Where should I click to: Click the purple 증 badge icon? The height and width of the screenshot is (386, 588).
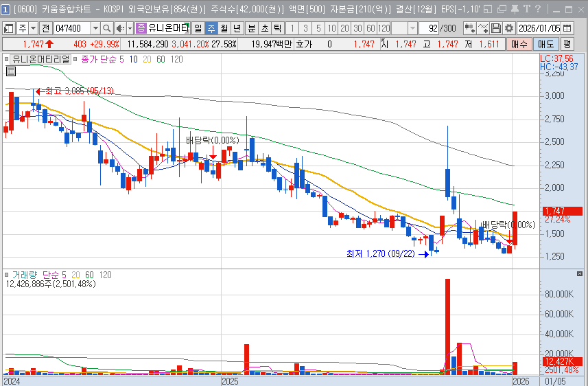[x=141, y=27]
